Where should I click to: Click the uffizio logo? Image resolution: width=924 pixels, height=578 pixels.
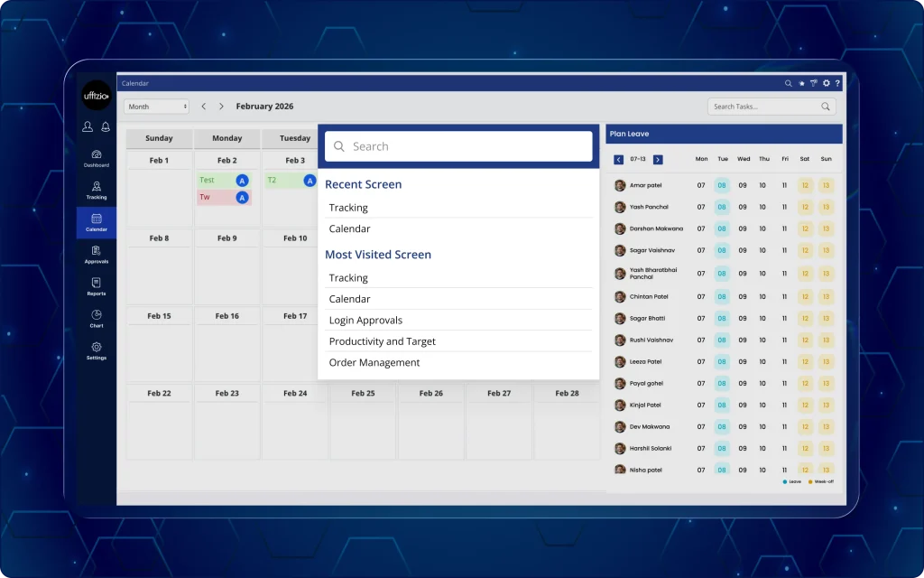[96, 95]
